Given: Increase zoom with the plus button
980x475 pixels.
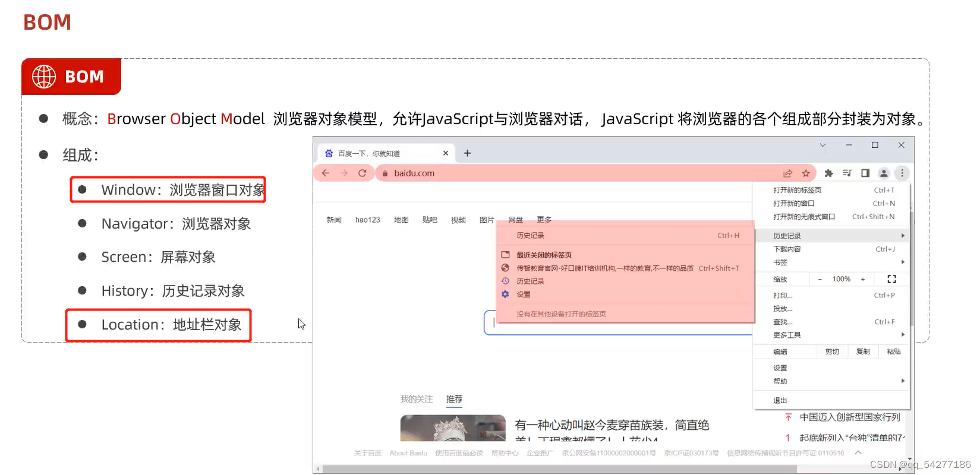Looking at the screenshot, I should point(863,279).
